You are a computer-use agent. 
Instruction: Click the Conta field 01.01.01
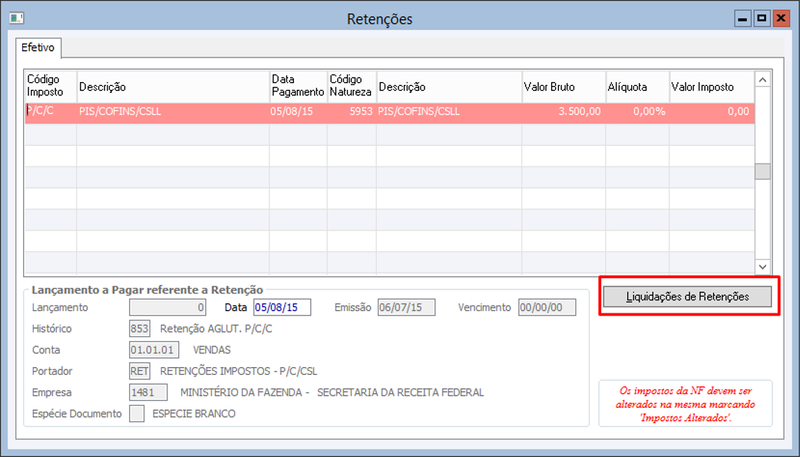click(154, 350)
